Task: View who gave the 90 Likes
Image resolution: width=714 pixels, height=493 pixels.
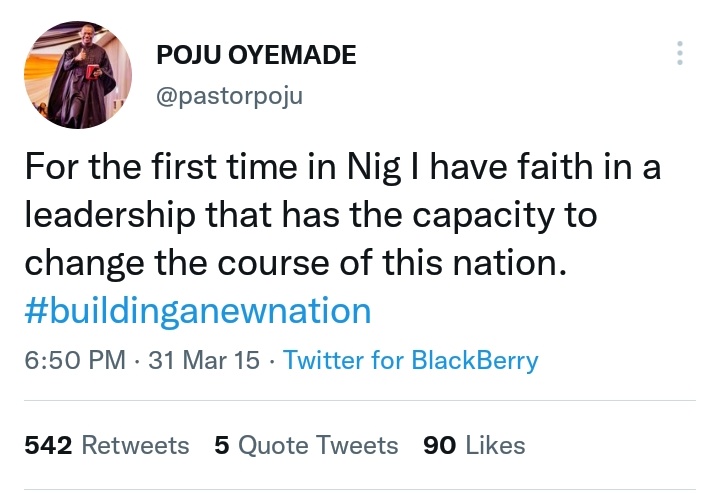Action: pyautogui.click(x=474, y=445)
